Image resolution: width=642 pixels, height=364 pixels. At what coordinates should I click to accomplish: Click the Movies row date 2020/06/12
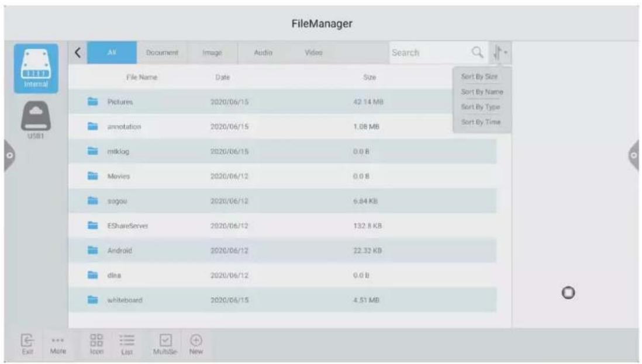(x=229, y=176)
